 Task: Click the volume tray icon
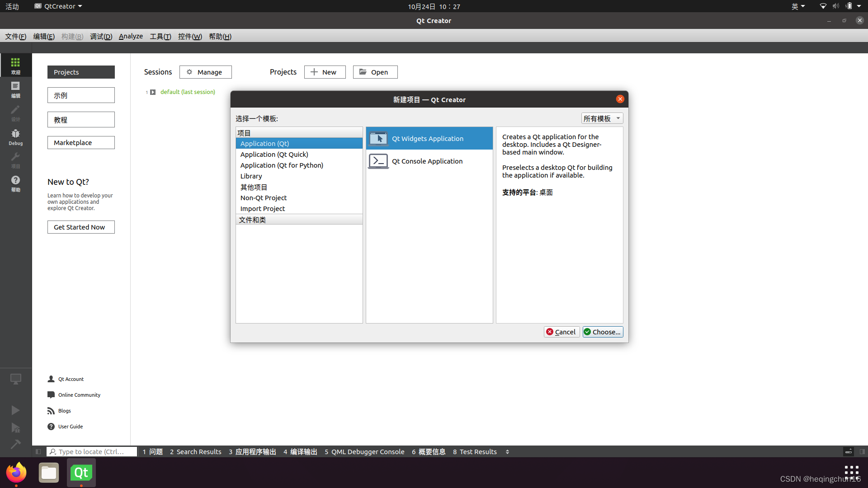835,6
